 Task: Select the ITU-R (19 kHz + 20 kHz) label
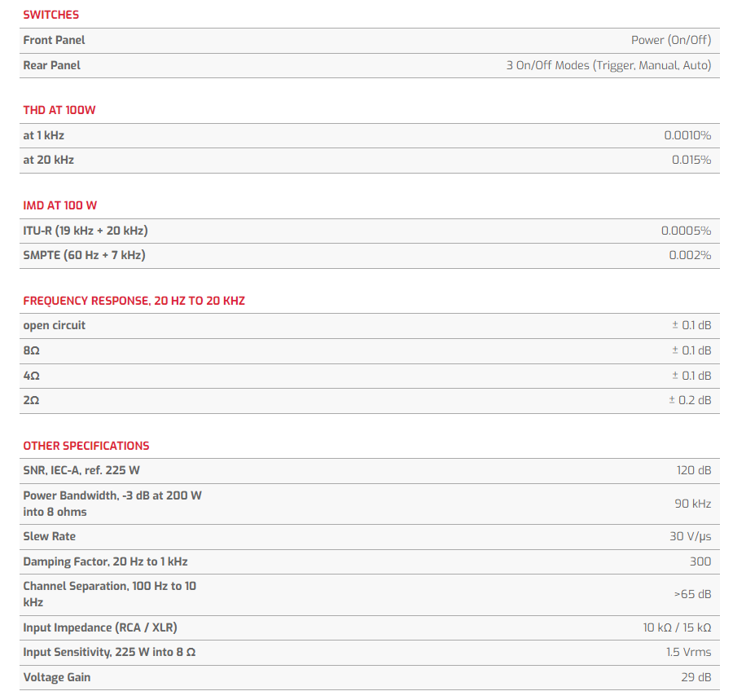point(86,231)
